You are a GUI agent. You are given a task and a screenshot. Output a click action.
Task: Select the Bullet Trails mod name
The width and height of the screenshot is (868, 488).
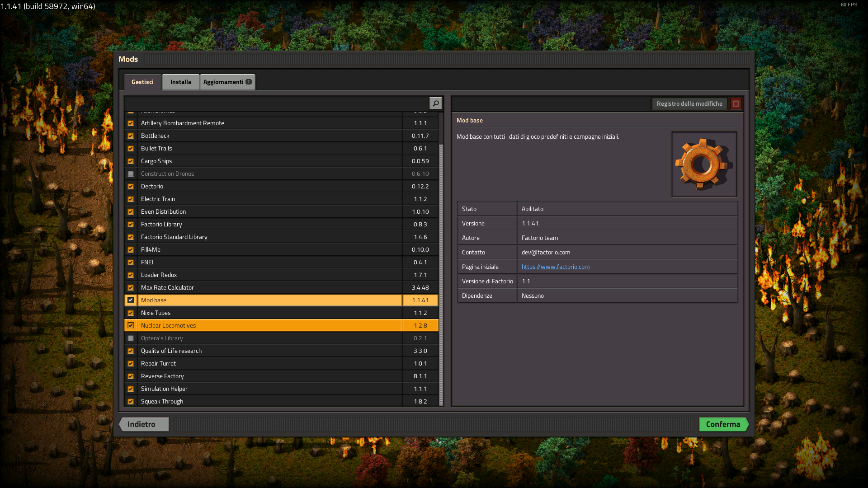click(x=156, y=148)
